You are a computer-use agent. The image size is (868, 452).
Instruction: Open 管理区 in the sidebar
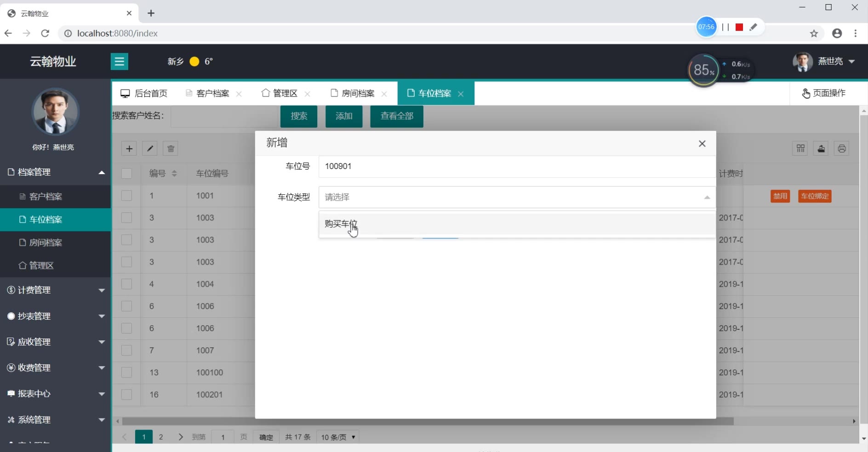pos(55,266)
